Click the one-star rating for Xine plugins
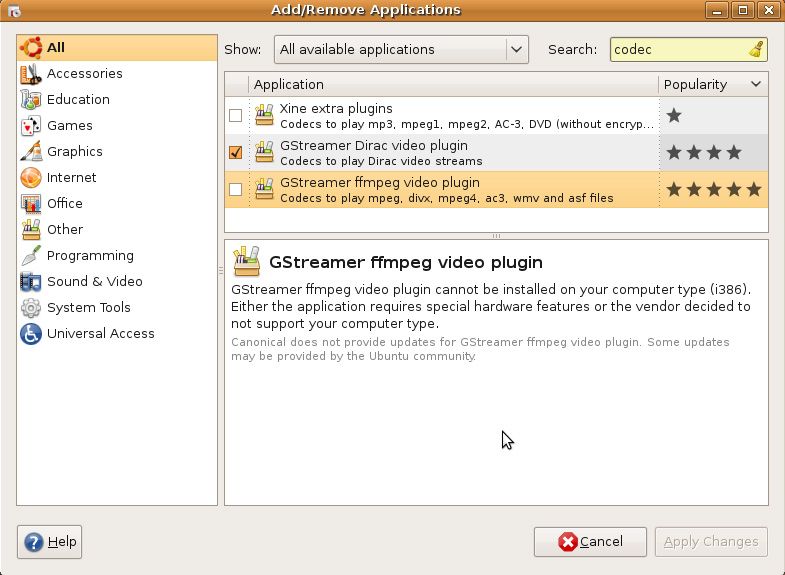Image resolution: width=785 pixels, height=575 pixels. pos(674,116)
